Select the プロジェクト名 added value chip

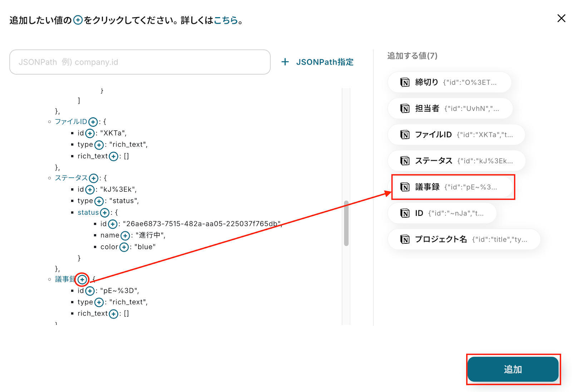click(x=464, y=239)
